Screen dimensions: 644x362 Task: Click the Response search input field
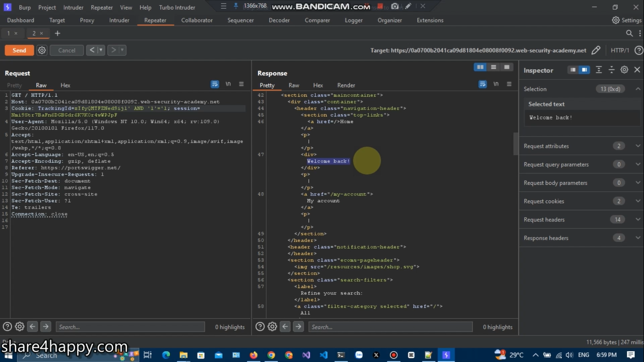[x=390, y=327]
